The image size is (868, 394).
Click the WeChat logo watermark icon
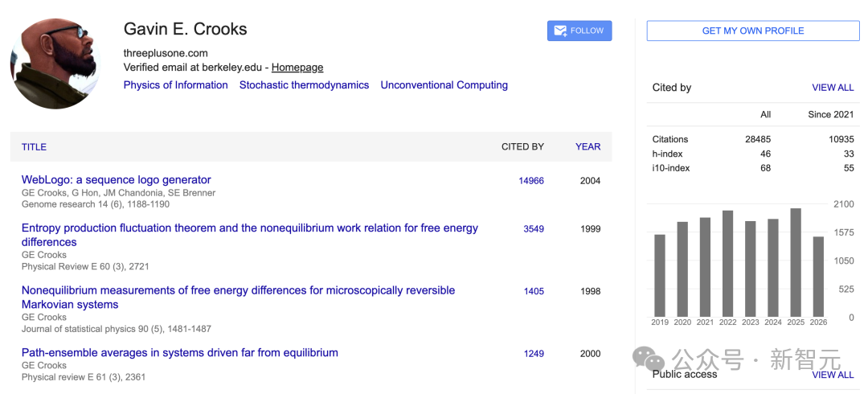[649, 359]
